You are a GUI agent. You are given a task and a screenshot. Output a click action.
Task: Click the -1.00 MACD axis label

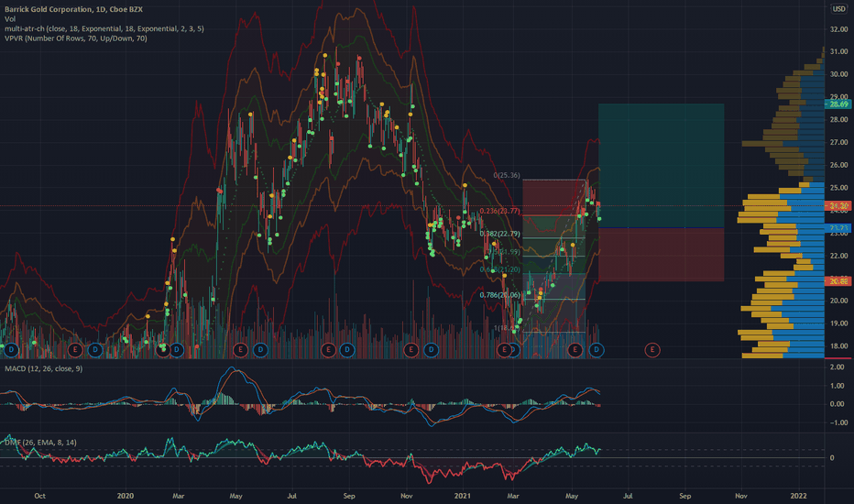pos(838,422)
